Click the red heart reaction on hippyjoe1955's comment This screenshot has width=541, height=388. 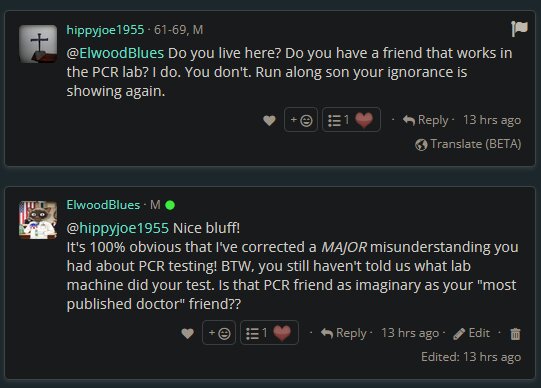click(x=364, y=120)
